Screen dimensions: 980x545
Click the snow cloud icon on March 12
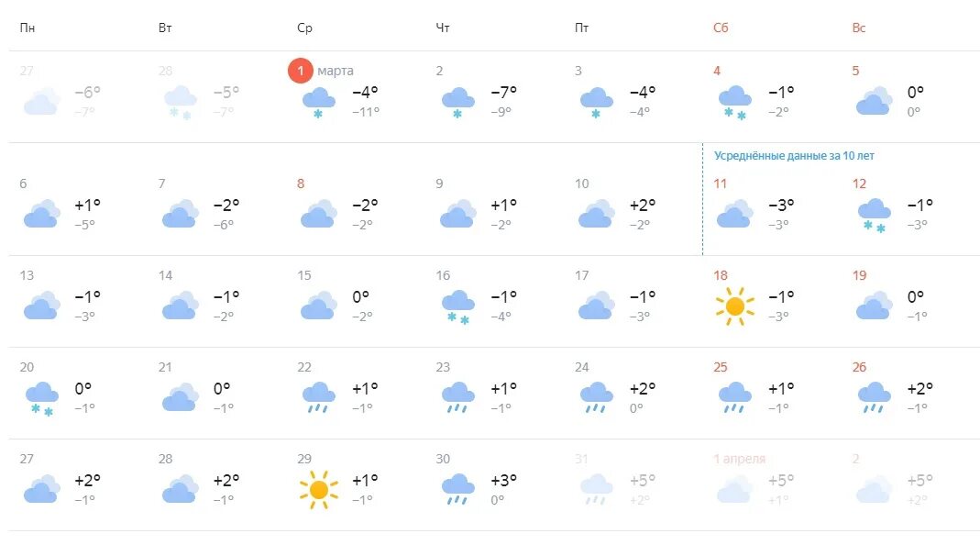pyautogui.click(x=874, y=214)
